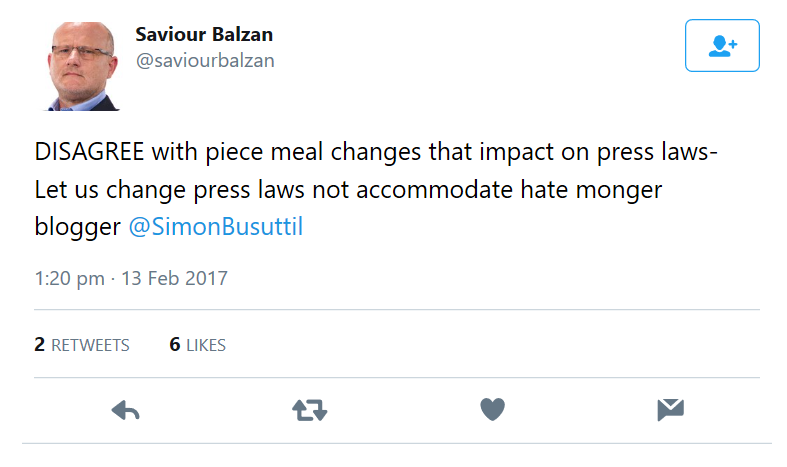Click the 1:20 pm timestamp
The width and height of the screenshot is (787, 467).
[69, 278]
